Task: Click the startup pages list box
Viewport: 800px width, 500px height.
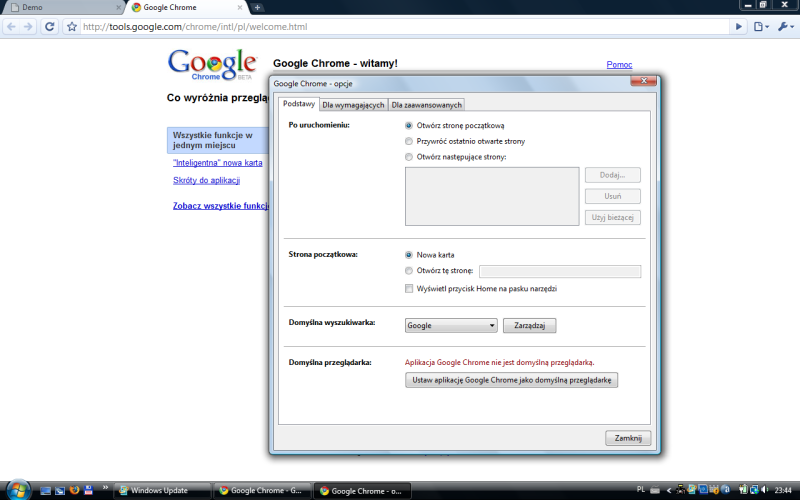Action: tap(492, 196)
